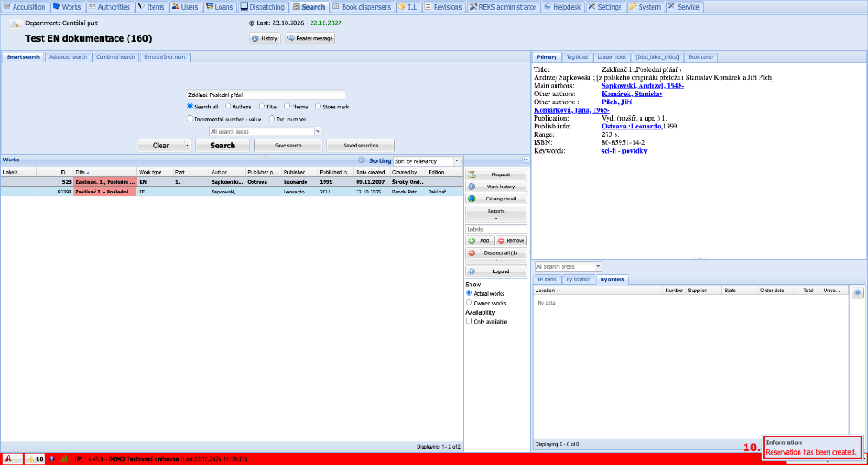
Task: Open the Reader message button
Action: point(310,38)
